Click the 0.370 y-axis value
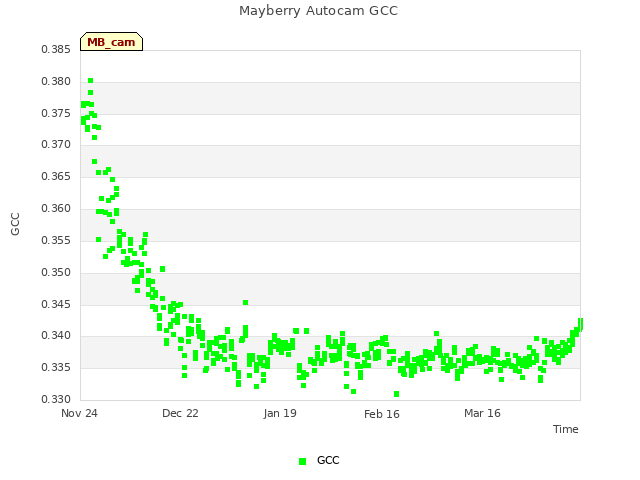640x480 pixels. coord(56,144)
